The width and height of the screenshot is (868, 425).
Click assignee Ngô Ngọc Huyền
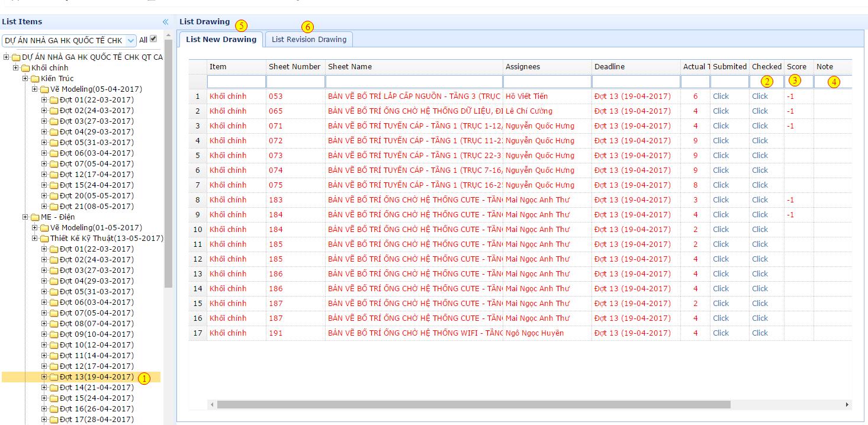pyautogui.click(x=535, y=333)
